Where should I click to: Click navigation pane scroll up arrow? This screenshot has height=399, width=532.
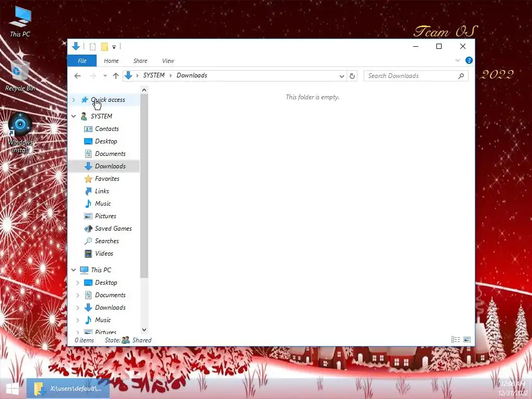coord(144,90)
